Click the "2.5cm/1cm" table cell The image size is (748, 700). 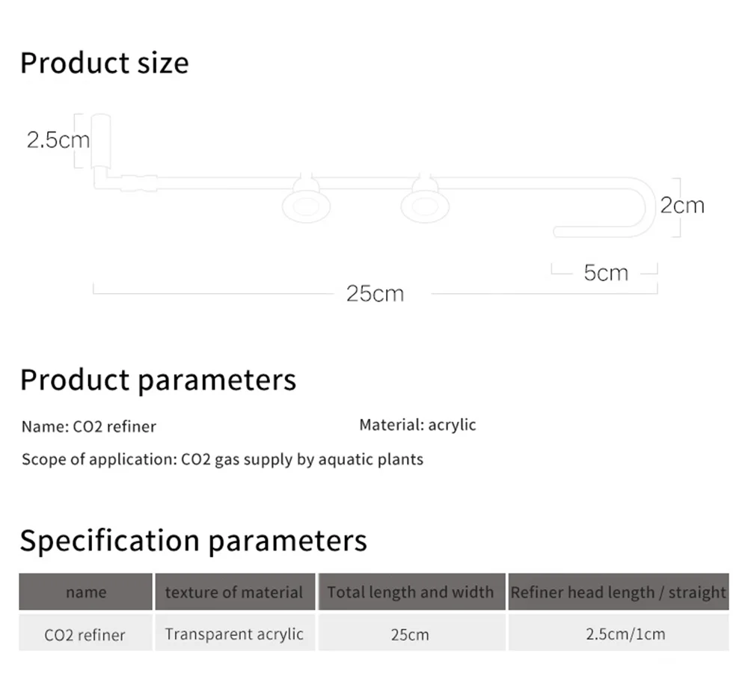coord(625,634)
